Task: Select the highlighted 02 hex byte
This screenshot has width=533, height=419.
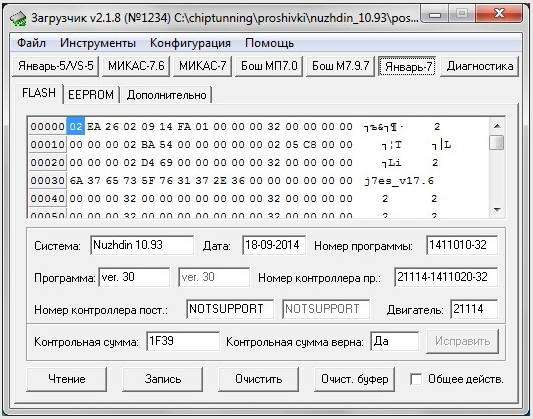Action: click(x=75, y=126)
